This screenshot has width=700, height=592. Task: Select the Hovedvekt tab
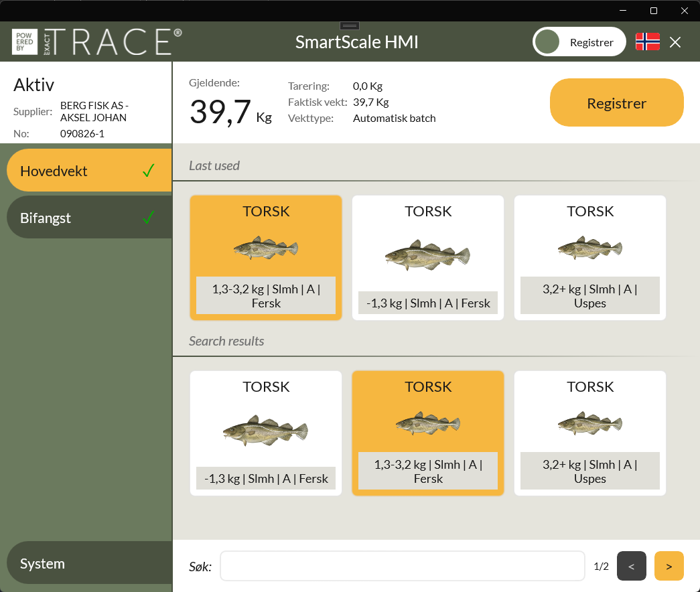pos(89,171)
